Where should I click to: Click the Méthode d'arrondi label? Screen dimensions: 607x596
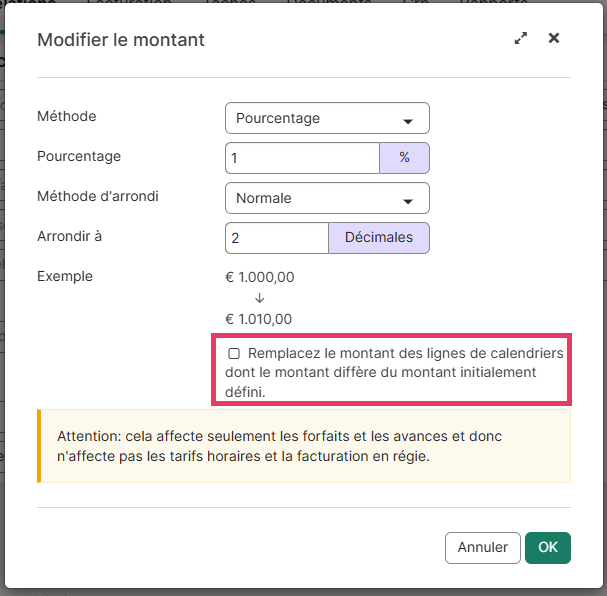[97, 196]
